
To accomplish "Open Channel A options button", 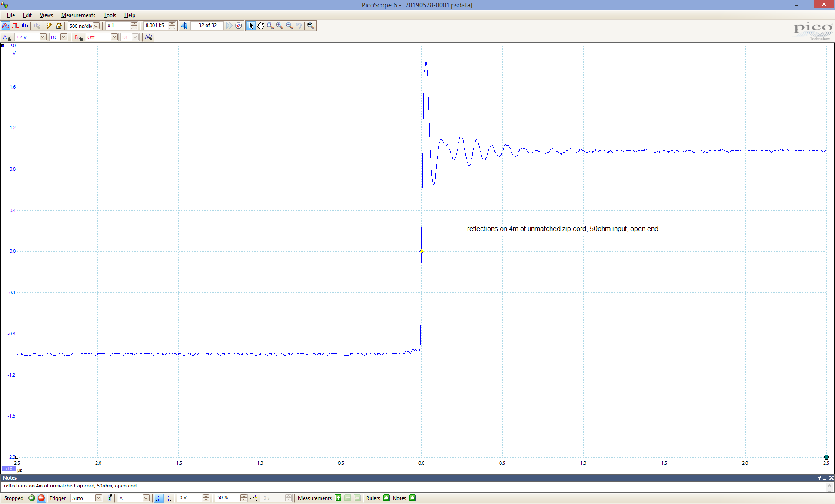I will tap(7, 37).
